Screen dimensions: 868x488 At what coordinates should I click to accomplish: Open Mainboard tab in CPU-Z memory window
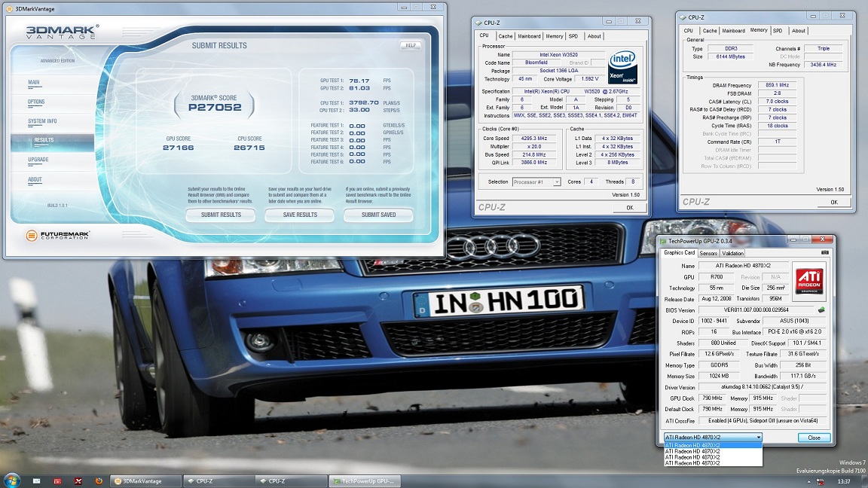pos(733,30)
